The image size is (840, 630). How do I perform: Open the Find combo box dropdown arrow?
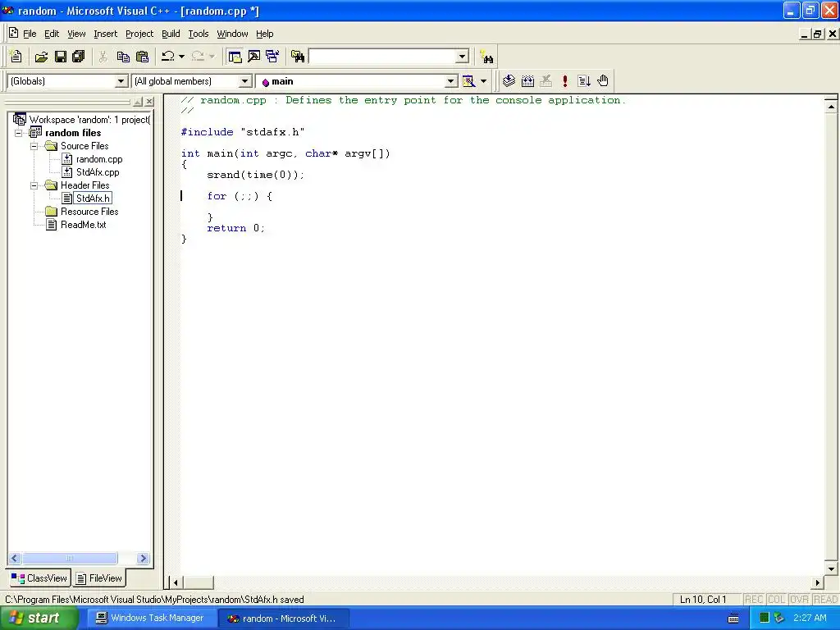pos(462,57)
